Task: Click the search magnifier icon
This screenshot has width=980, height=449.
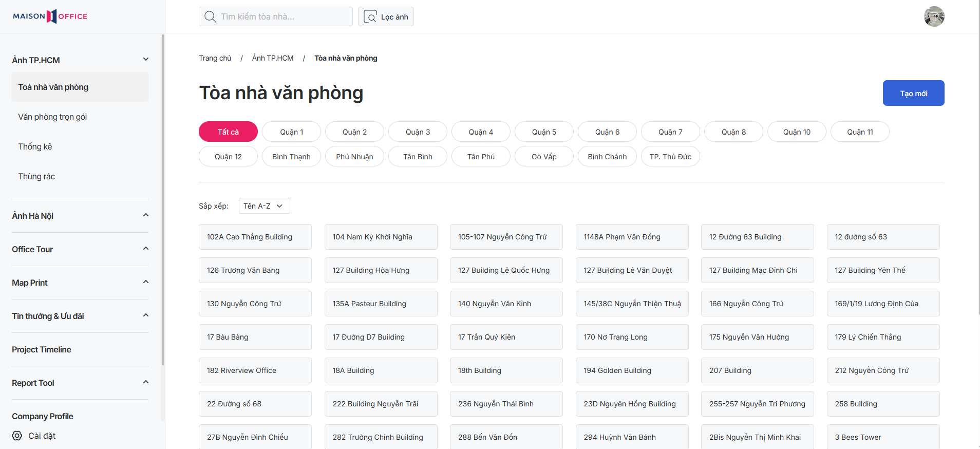Action: (210, 17)
